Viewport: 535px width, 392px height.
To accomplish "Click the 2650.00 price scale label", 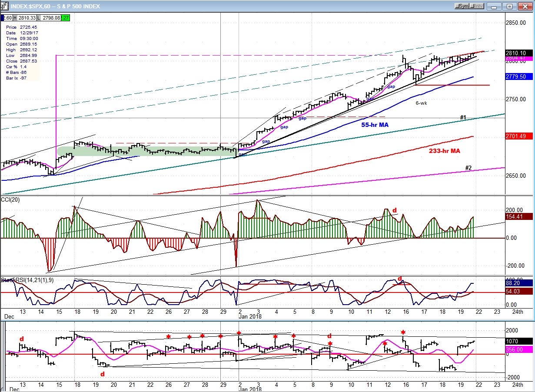I will tap(515, 176).
